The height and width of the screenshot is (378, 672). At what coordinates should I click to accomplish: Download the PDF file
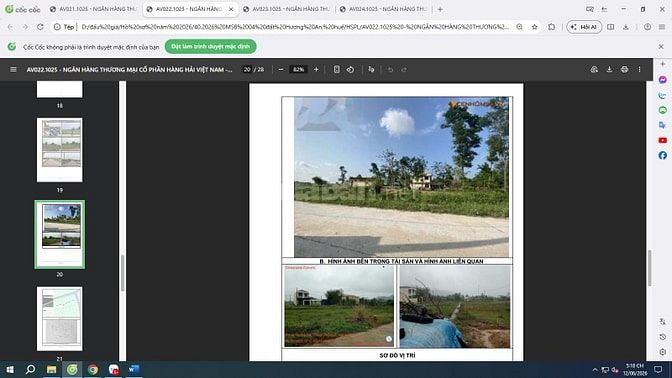[x=609, y=69]
